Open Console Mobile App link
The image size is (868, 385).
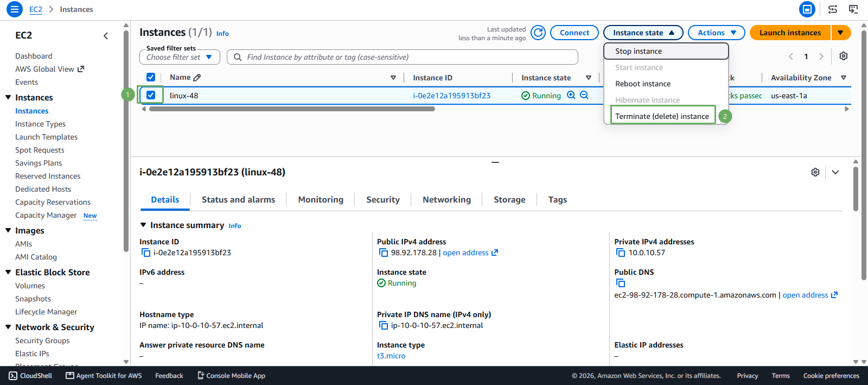tap(232, 376)
